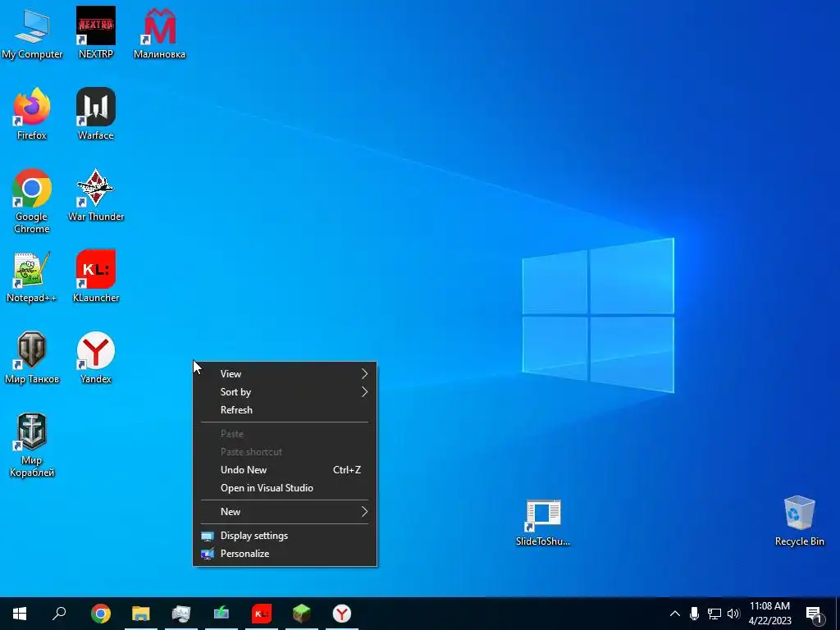Screen dimensions: 840x630
Task: Select the Warface desktop shortcut
Action: pos(96,114)
